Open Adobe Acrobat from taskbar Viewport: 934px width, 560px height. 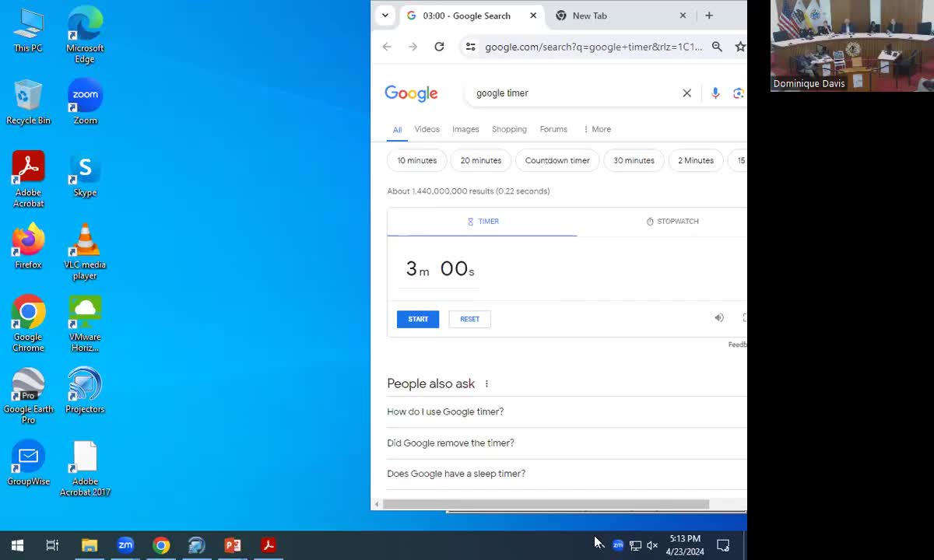click(x=269, y=545)
